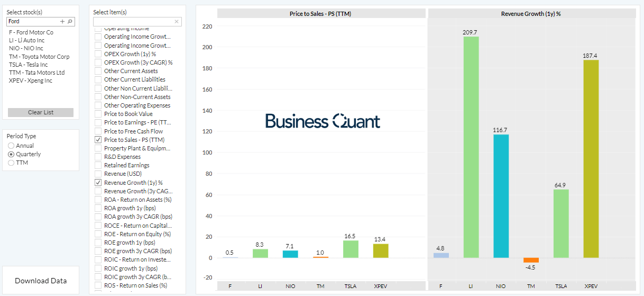Screen dimensions: 644x296
Task: Check the ROA - Return on Assets (%) item
Action: pos(98,200)
